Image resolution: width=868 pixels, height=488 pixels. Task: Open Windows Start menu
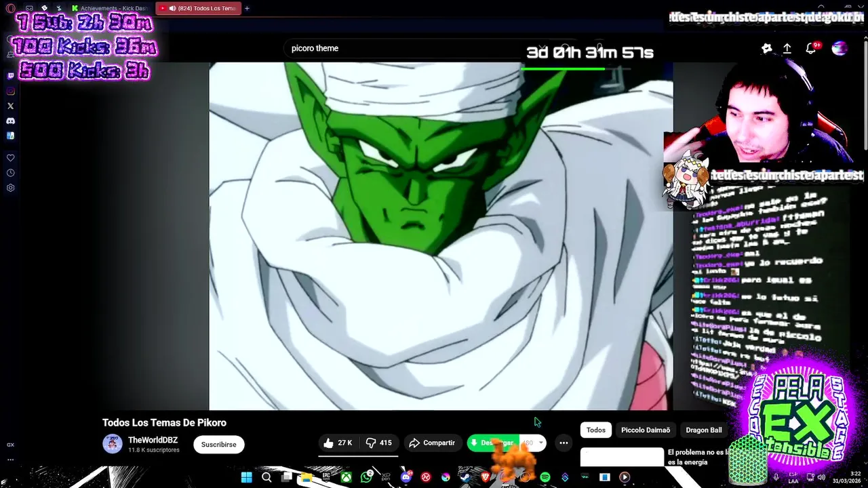click(x=247, y=477)
